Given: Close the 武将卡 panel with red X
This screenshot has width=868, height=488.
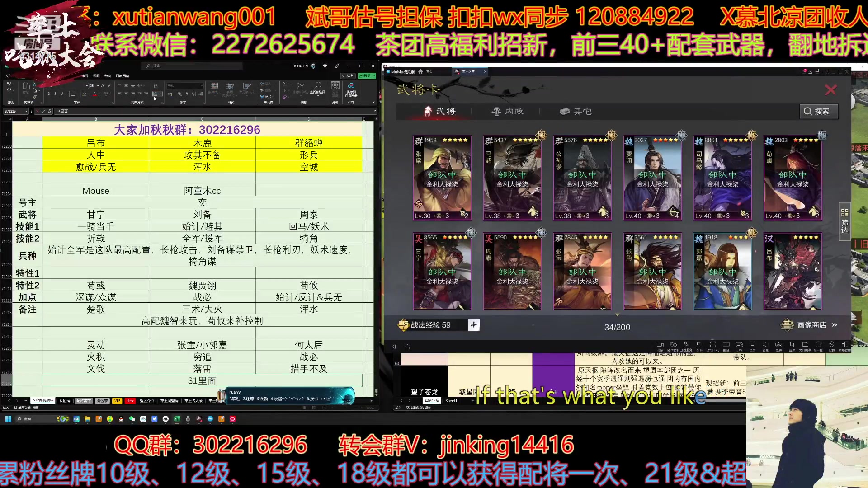Looking at the screenshot, I should tap(830, 90).
